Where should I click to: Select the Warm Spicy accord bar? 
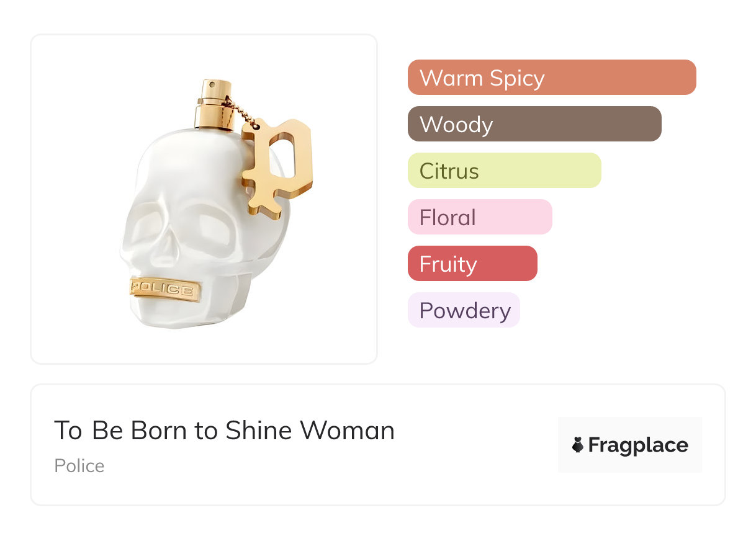[x=551, y=78]
